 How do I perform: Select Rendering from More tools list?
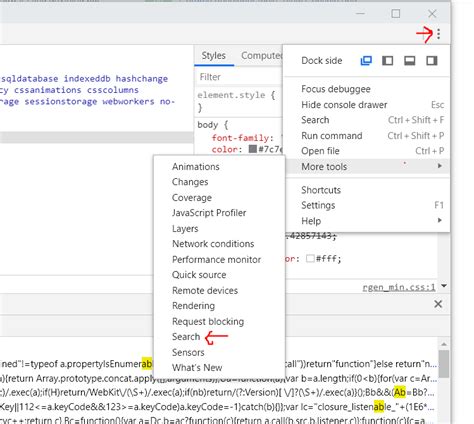(193, 306)
